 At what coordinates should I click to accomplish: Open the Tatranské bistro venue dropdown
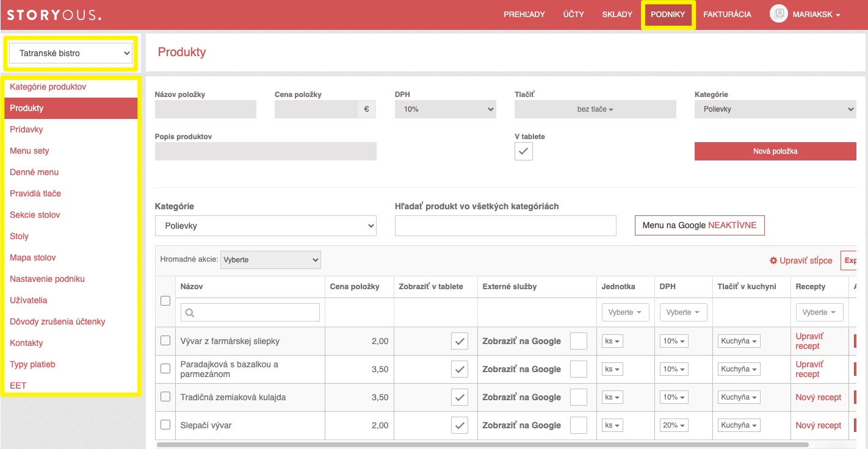(x=71, y=53)
